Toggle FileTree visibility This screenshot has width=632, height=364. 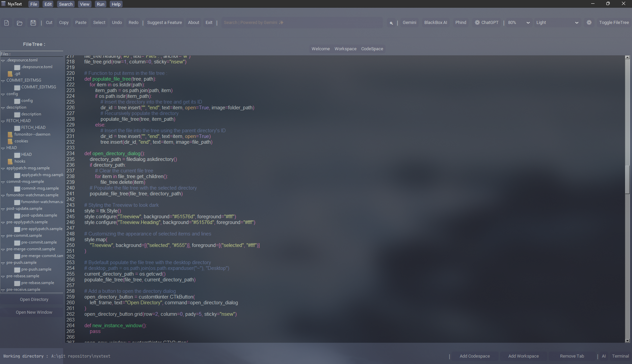point(614,22)
